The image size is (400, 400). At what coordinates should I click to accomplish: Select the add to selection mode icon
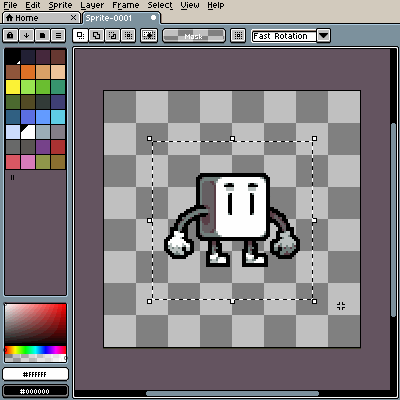coord(96,35)
